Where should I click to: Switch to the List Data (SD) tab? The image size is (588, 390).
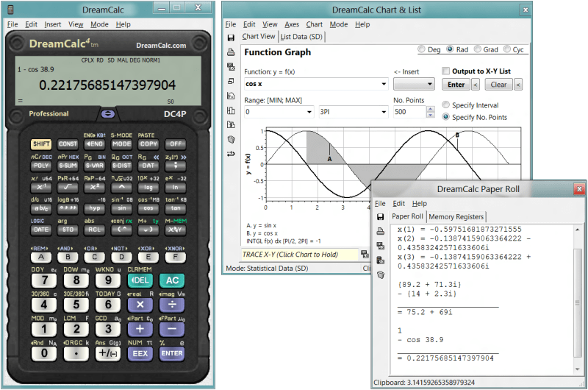click(301, 37)
